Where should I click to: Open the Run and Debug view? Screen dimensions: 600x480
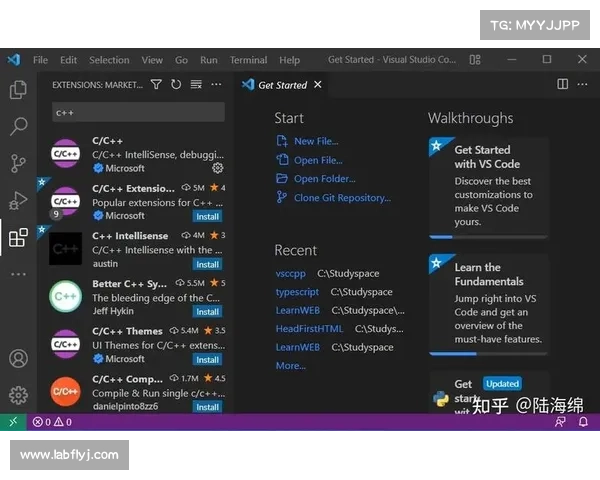pyautogui.click(x=18, y=200)
